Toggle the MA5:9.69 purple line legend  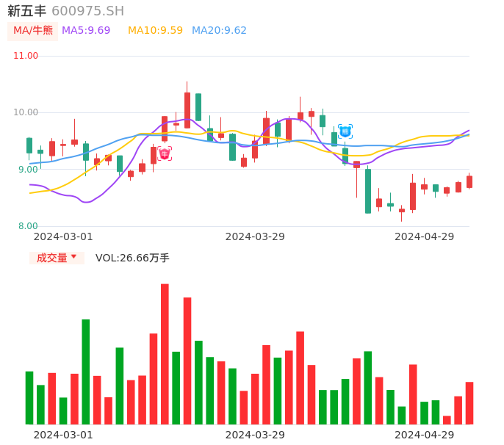click(86, 30)
